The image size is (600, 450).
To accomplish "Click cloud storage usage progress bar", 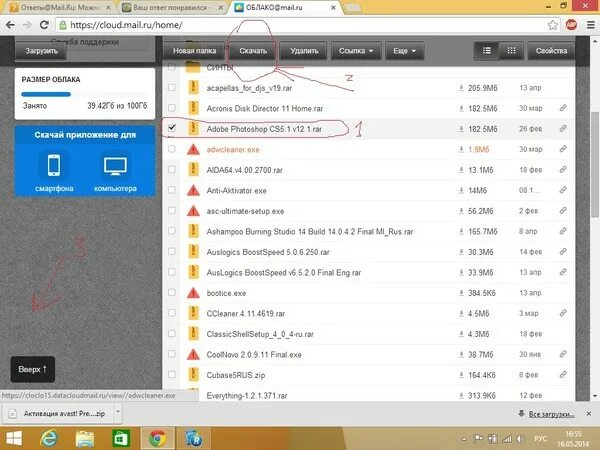I will click(x=84, y=94).
